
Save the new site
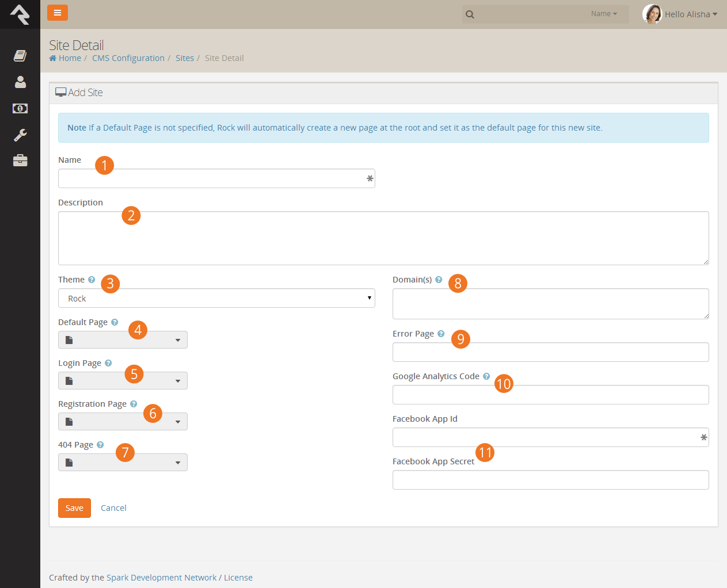tap(74, 508)
